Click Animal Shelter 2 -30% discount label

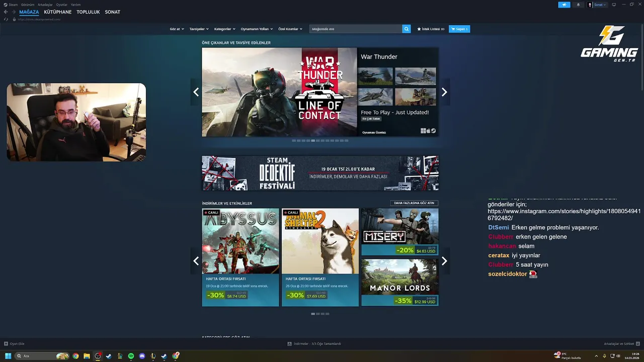pyautogui.click(x=295, y=295)
